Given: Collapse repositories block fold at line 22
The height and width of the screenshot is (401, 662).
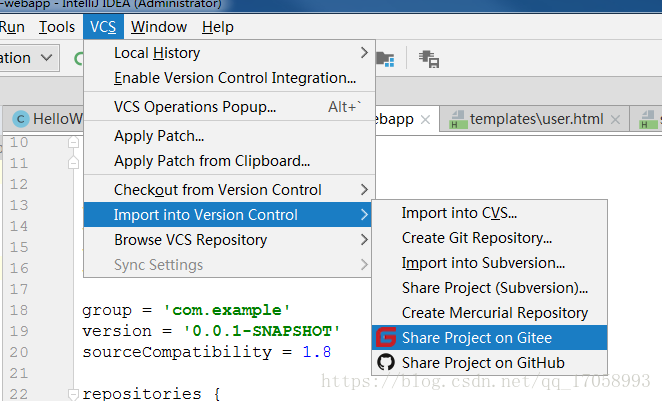Looking at the screenshot, I should pos(73,394).
